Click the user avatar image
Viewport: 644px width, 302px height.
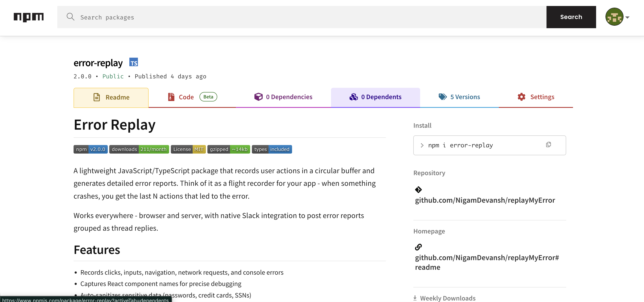coord(614,17)
